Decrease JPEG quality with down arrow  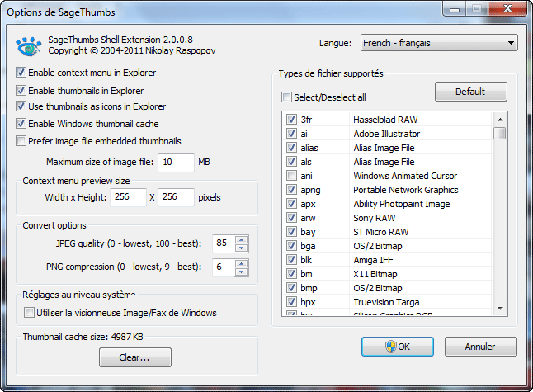coord(242,248)
